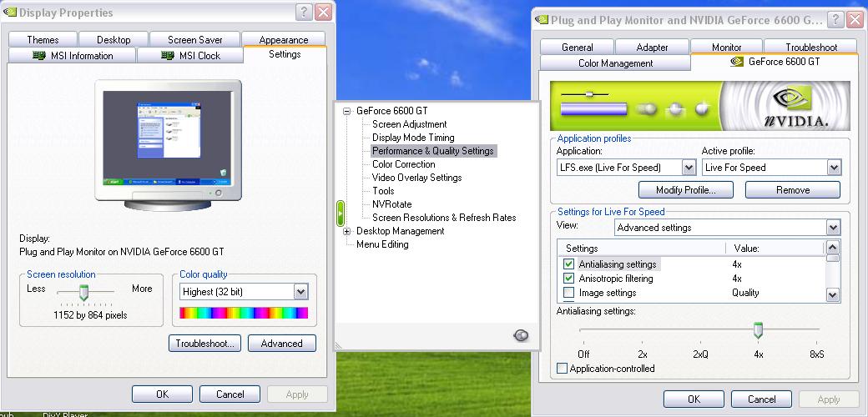
Task: Switch to the Troubleshoot tab
Action: (x=811, y=48)
